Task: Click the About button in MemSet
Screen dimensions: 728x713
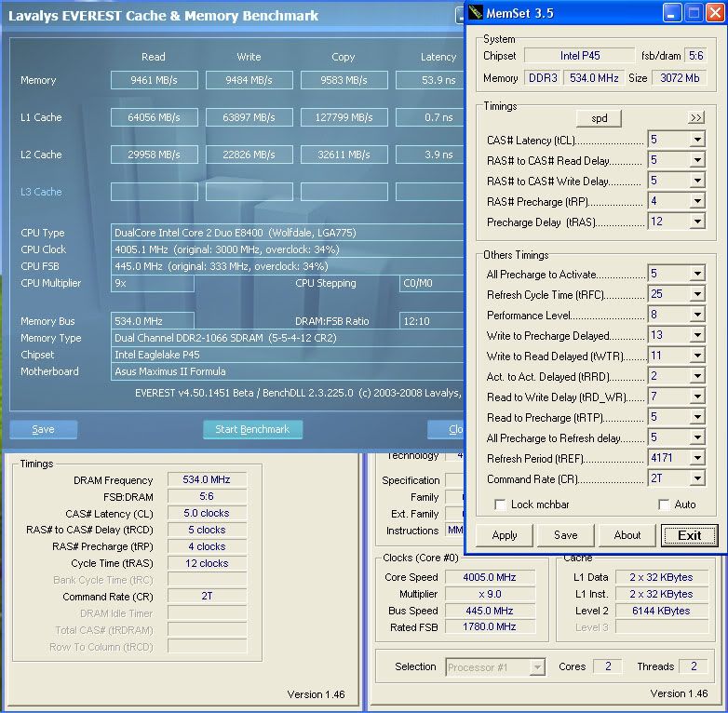Action: (x=627, y=535)
